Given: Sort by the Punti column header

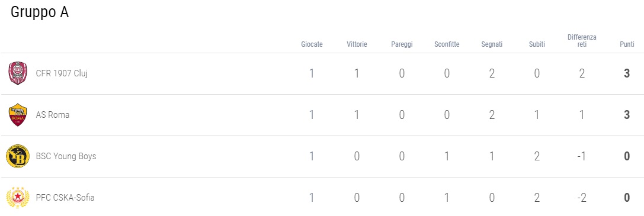Looking at the screenshot, I should tap(627, 44).
